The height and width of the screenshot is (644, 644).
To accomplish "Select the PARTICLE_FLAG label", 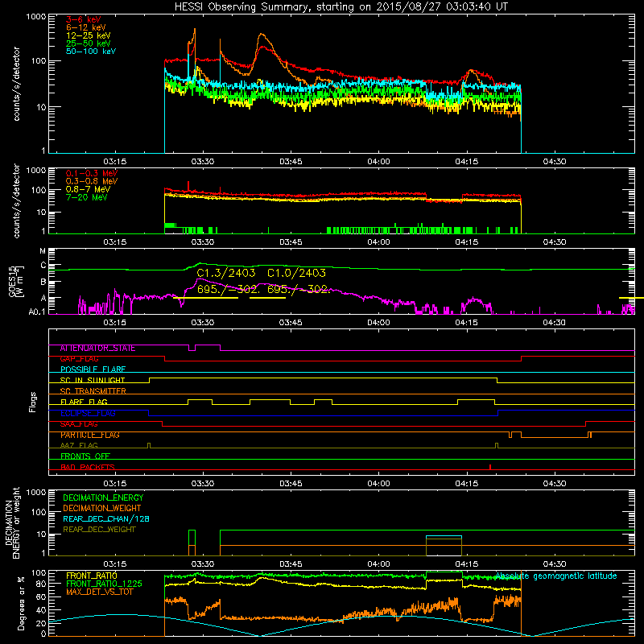I will point(90,435).
